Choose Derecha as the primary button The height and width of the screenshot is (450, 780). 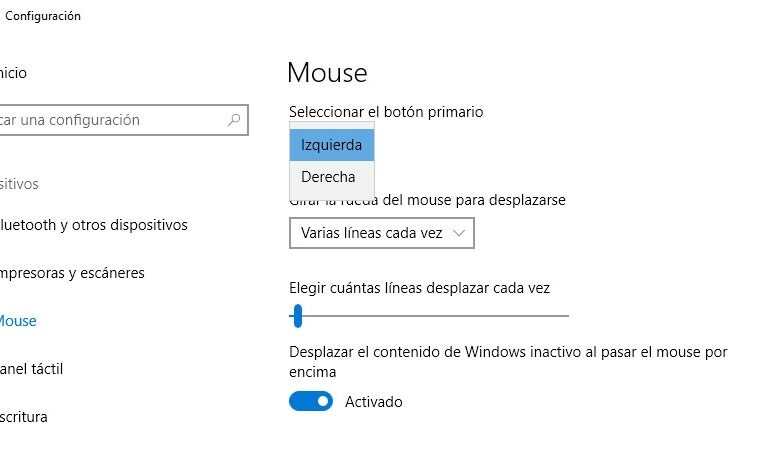[x=331, y=177]
